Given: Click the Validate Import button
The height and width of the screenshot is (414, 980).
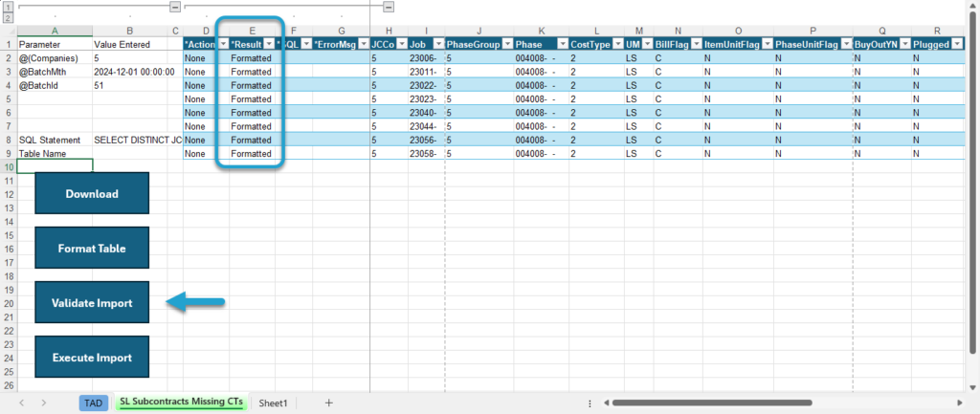Looking at the screenshot, I should [x=92, y=303].
